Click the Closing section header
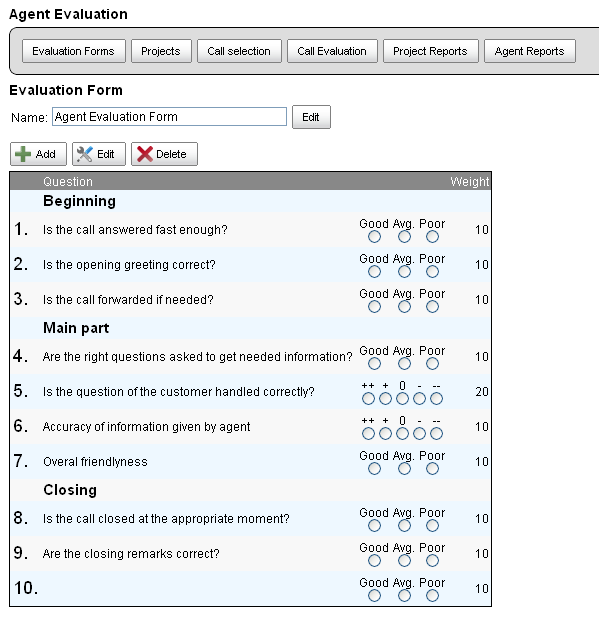The image size is (599, 642). pos(70,490)
